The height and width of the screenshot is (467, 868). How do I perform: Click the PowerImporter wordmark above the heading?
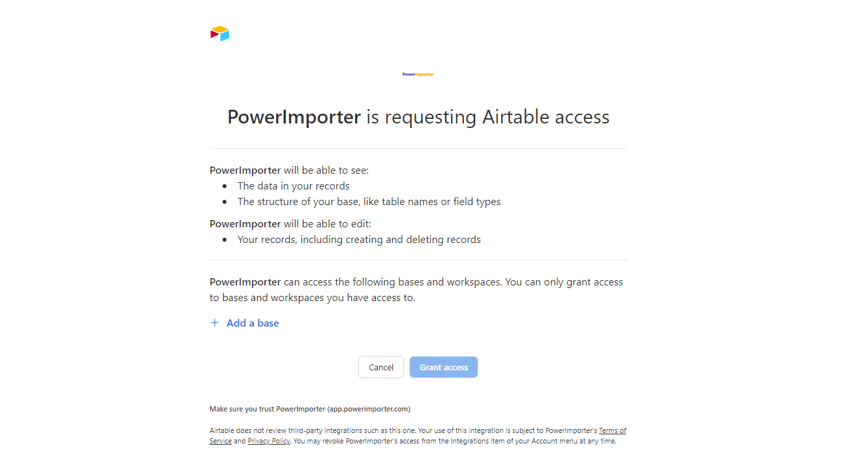[x=418, y=74]
